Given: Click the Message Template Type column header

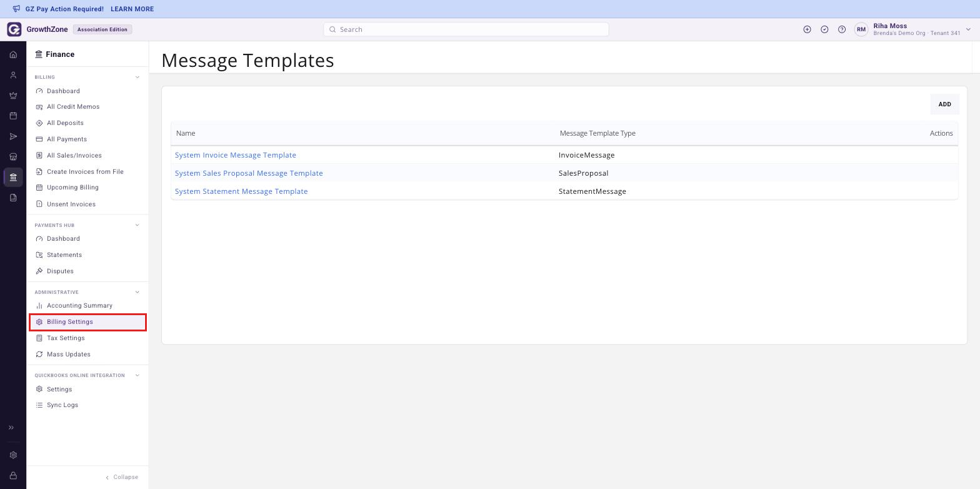Looking at the screenshot, I should (597, 133).
